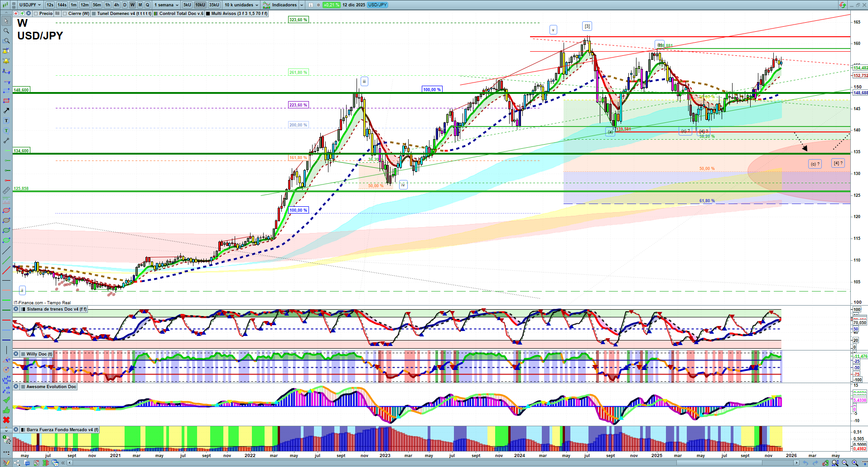Click the alert bell tool
The height and width of the screenshot is (467, 868).
(6, 61)
